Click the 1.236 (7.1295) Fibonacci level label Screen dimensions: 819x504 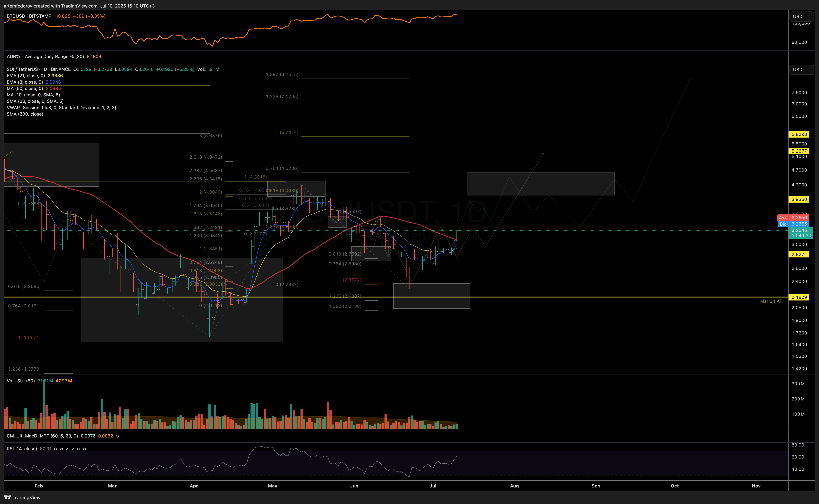(282, 97)
